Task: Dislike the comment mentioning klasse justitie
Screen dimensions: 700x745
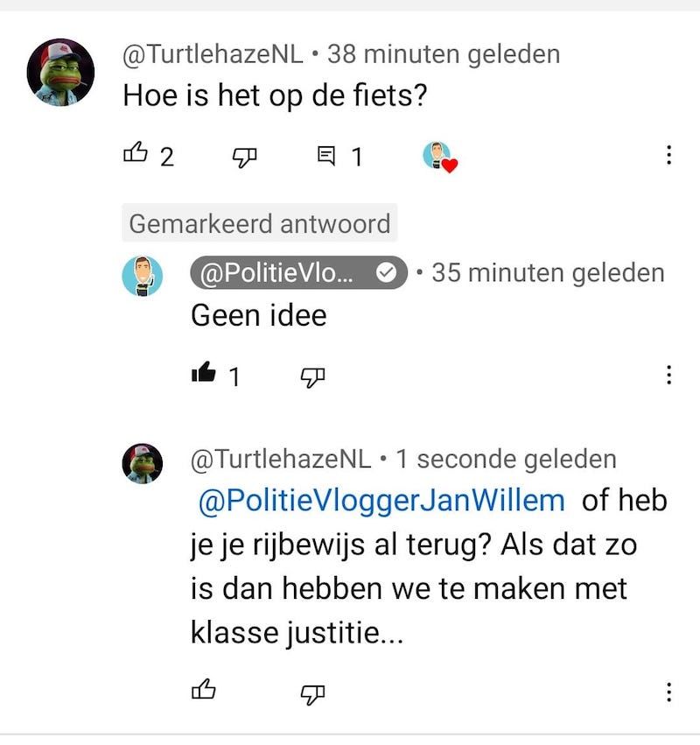Action: (x=312, y=693)
